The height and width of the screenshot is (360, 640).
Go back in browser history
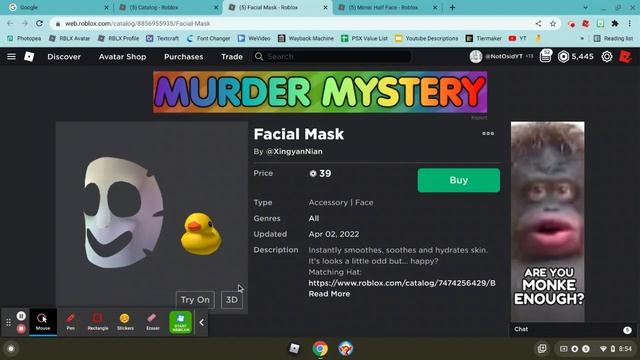pyautogui.click(x=10, y=24)
